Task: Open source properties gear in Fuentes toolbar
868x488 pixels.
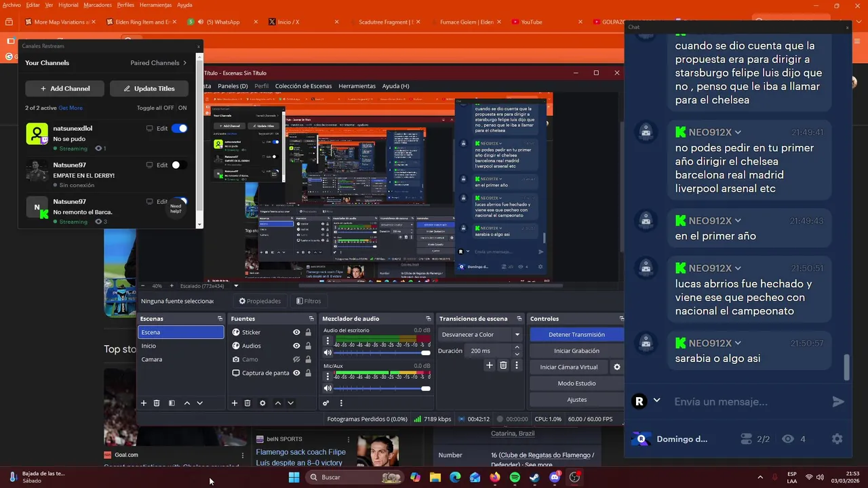Action: (x=262, y=403)
